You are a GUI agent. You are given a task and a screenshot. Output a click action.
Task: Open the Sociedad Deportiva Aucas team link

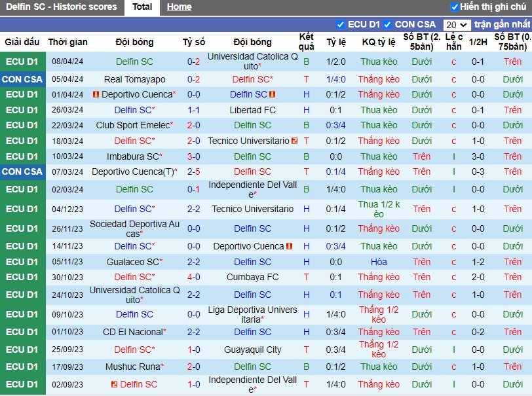coord(135,229)
